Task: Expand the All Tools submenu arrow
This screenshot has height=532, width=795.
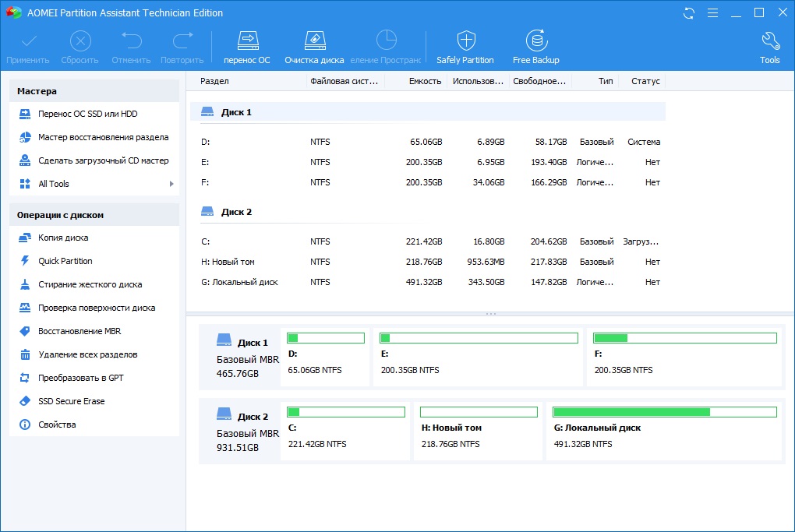Action: click(x=171, y=184)
